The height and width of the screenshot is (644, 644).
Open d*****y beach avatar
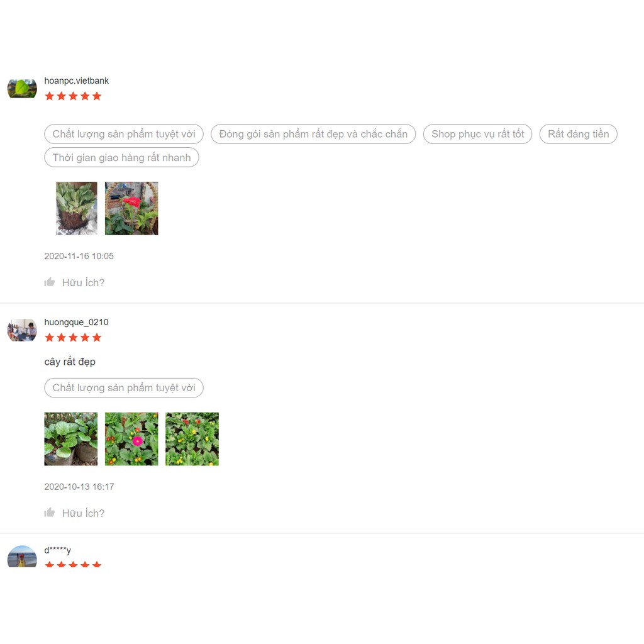coord(22,557)
